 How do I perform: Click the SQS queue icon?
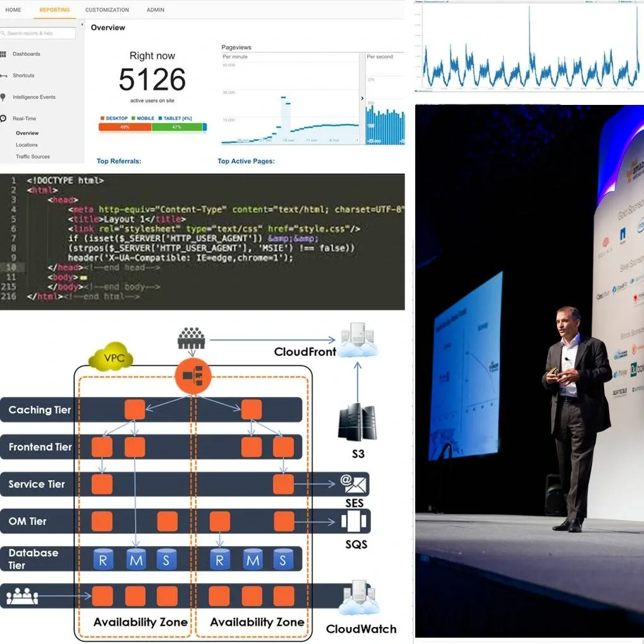tap(354, 521)
